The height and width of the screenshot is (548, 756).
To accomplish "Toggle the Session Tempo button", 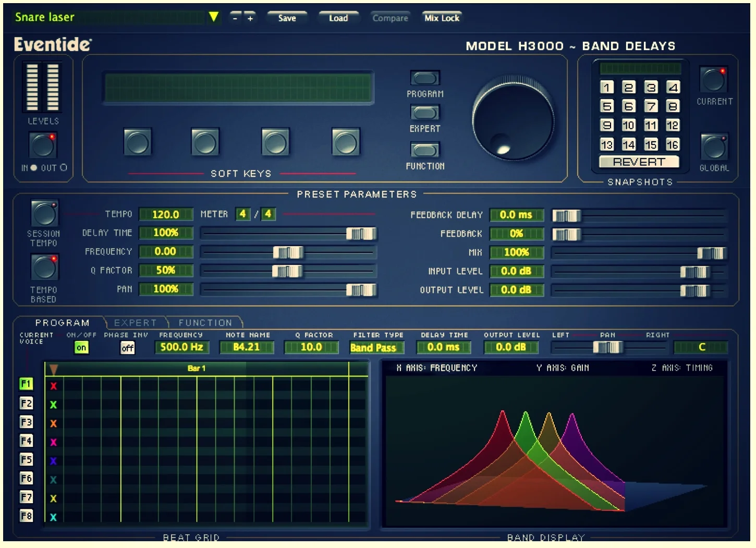I will 44,213.
